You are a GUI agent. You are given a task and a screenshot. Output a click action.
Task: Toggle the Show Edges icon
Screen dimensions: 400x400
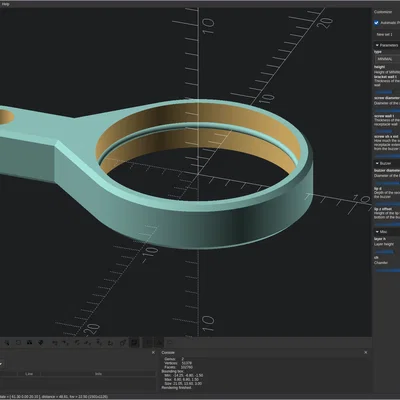coord(170,342)
